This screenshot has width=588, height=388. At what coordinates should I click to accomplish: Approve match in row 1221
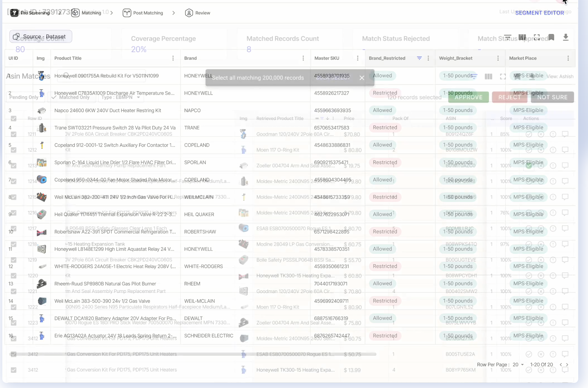pyautogui.click(x=529, y=291)
